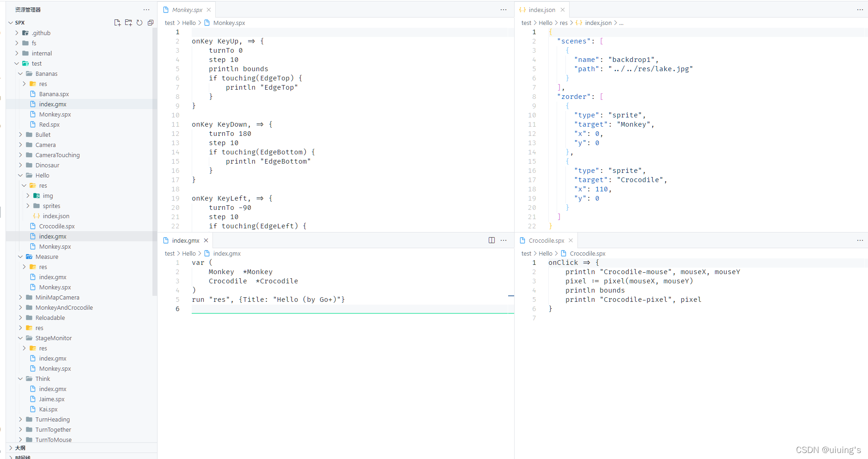The width and height of the screenshot is (868, 459).
Task: Expand the Camera folder
Action: 21,145
